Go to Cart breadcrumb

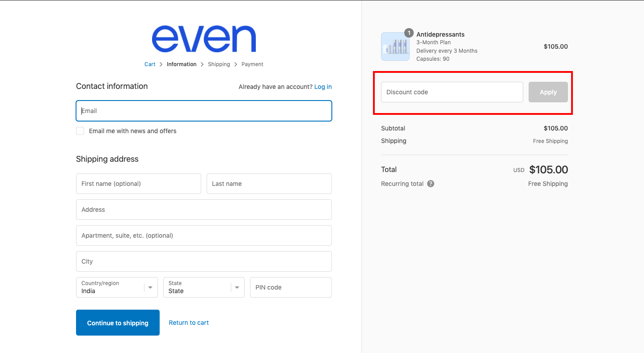[150, 64]
